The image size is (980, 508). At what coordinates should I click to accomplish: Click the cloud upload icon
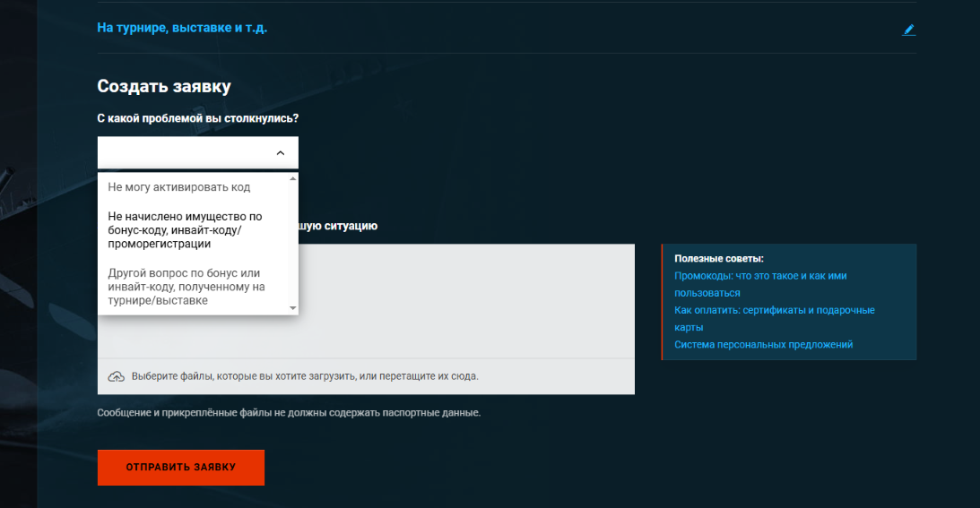(116, 376)
